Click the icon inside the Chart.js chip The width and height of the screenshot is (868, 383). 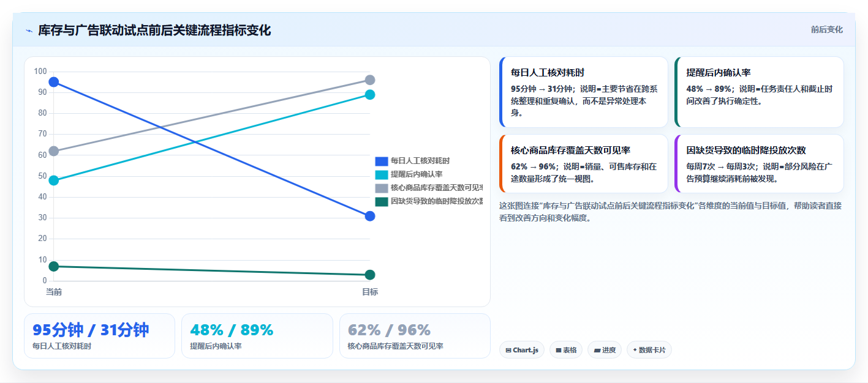(x=508, y=351)
